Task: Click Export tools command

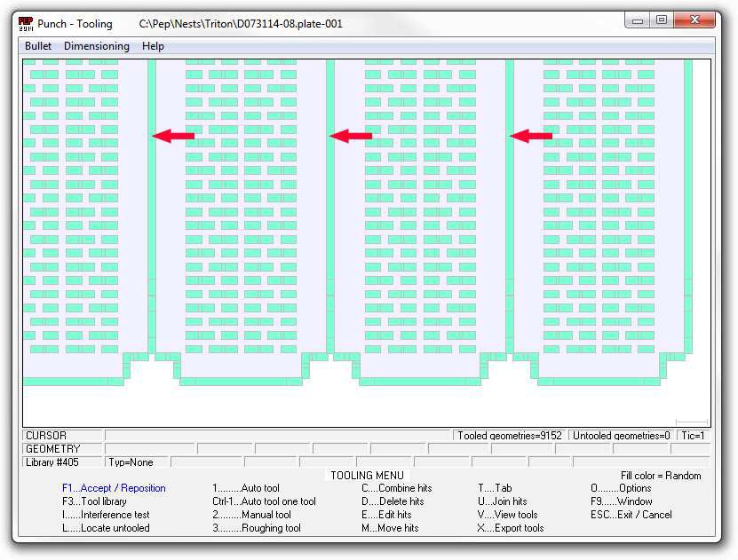Action: [x=511, y=528]
